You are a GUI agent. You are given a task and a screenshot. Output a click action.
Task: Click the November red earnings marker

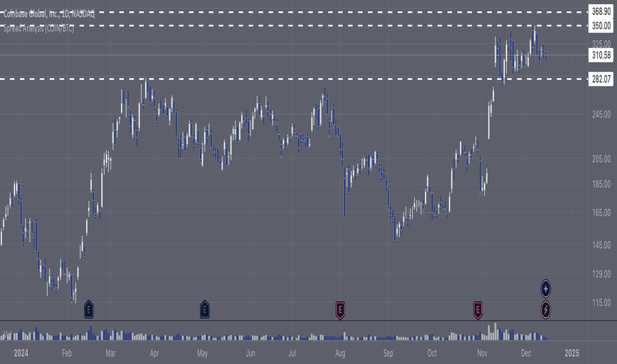click(478, 310)
